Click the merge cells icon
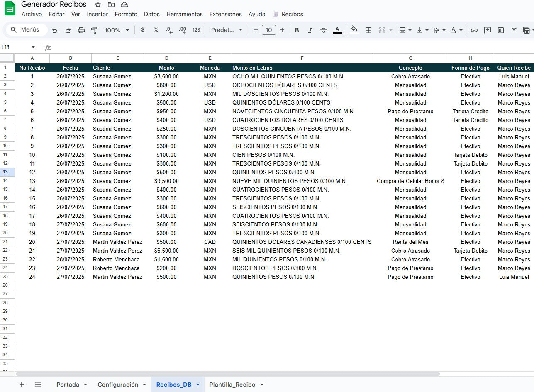Image resolution: width=534 pixels, height=392 pixels. [382, 30]
